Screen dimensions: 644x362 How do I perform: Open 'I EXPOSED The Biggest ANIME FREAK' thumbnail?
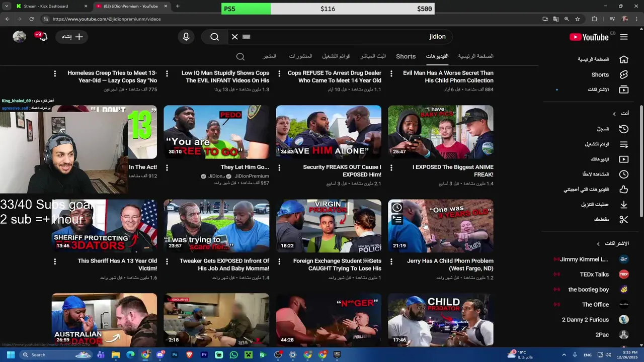pyautogui.click(x=441, y=132)
